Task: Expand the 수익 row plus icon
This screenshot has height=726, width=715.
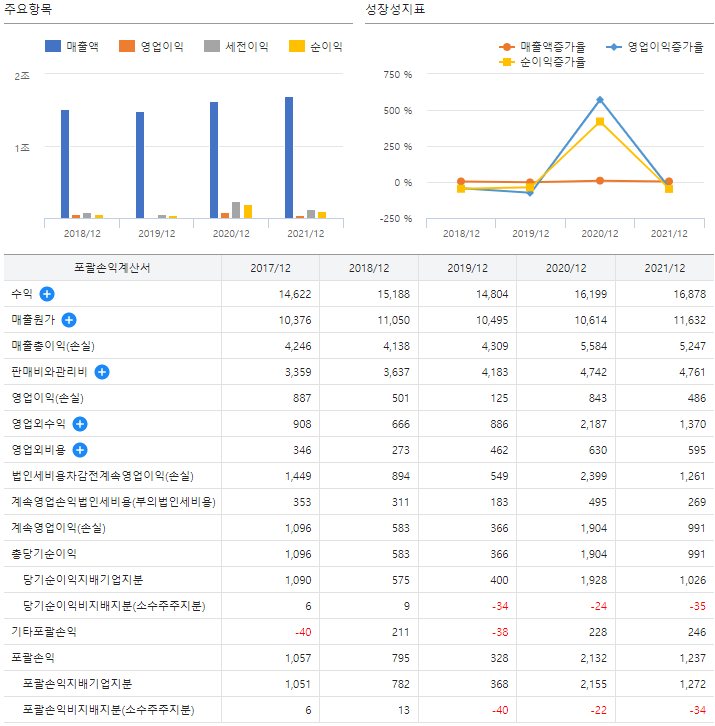Action: click(x=47, y=294)
